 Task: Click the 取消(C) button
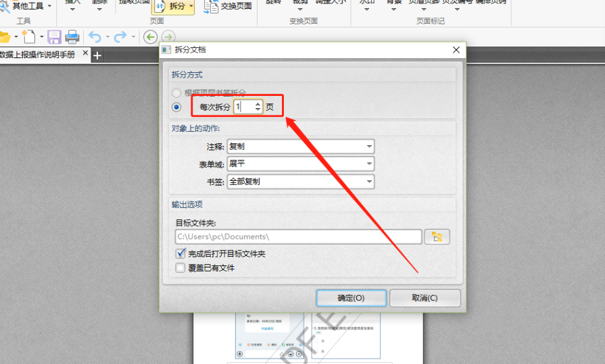click(x=425, y=298)
